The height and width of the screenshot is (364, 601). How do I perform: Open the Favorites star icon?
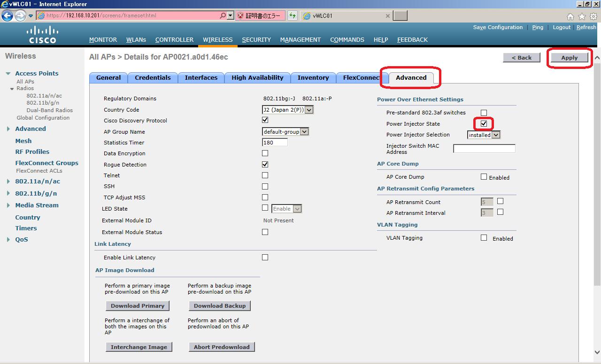(582, 16)
